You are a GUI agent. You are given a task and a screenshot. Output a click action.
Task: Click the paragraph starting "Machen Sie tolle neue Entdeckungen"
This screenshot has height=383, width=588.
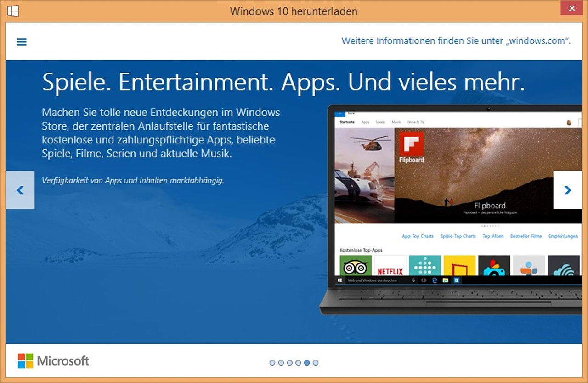pyautogui.click(x=161, y=133)
